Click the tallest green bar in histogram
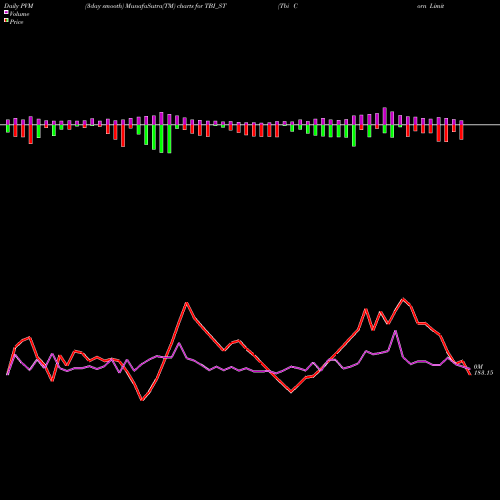This screenshot has width=500, height=500. coord(169,139)
